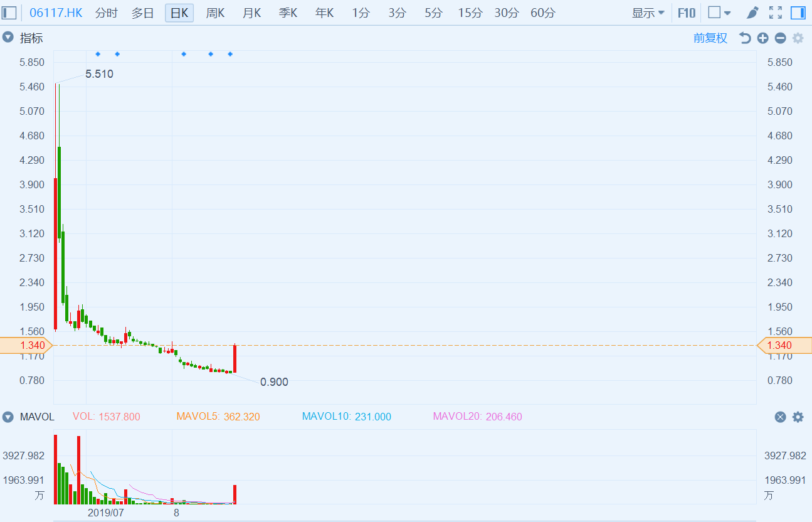Viewport: 812px width, 522px height.
Task: Switch to the 30分 minute chart
Action: (507, 13)
